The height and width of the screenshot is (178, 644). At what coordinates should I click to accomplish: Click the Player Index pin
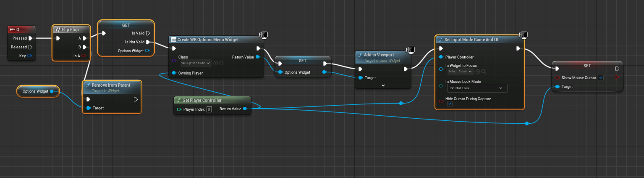(x=179, y=109)
